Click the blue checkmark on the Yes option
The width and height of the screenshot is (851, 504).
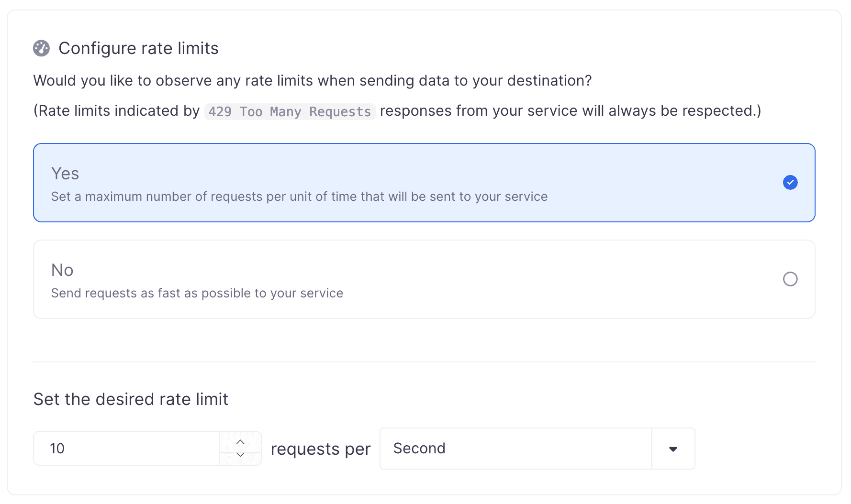790,182
